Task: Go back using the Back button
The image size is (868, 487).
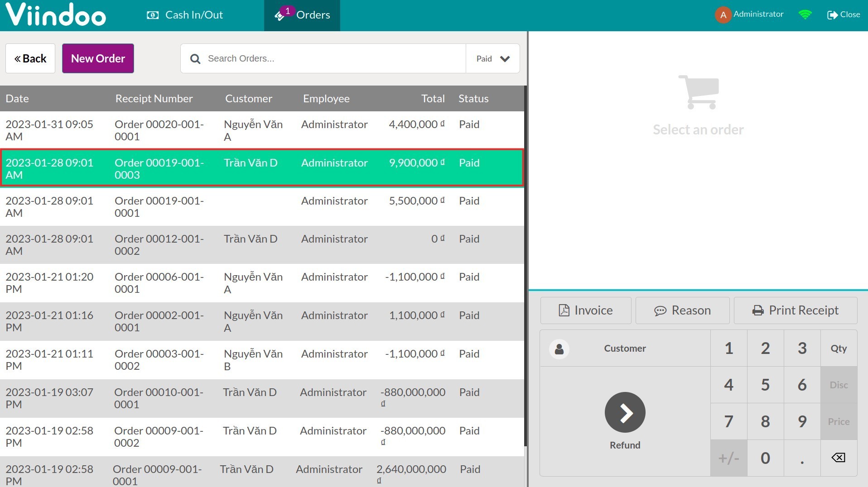Action: tap(30, 58)
